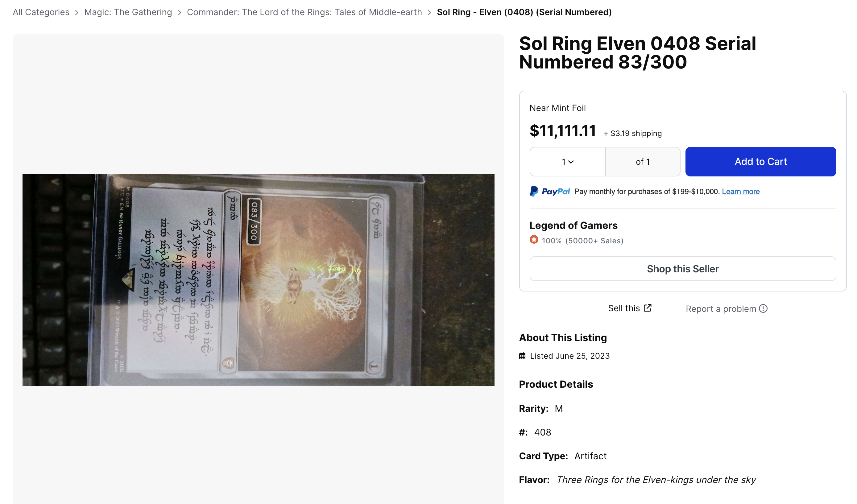Click the breadcrumb chevron after All Categories

(77, 13)
